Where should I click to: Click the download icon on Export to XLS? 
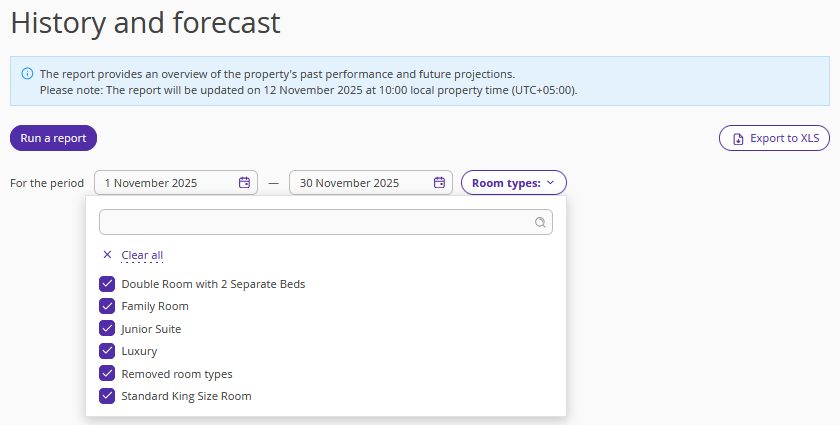(738, 139)
